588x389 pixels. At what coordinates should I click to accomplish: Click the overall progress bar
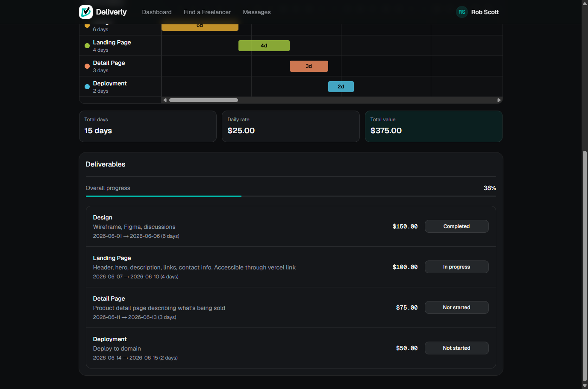[291, 196]
